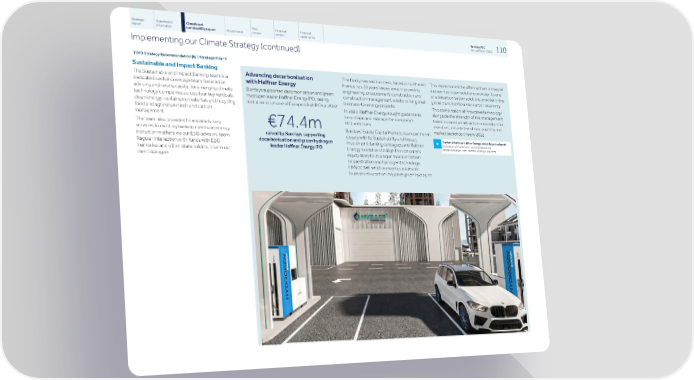Open the Risk review tab
This screenshot has width=694, height=380.
tap(261, 31)
